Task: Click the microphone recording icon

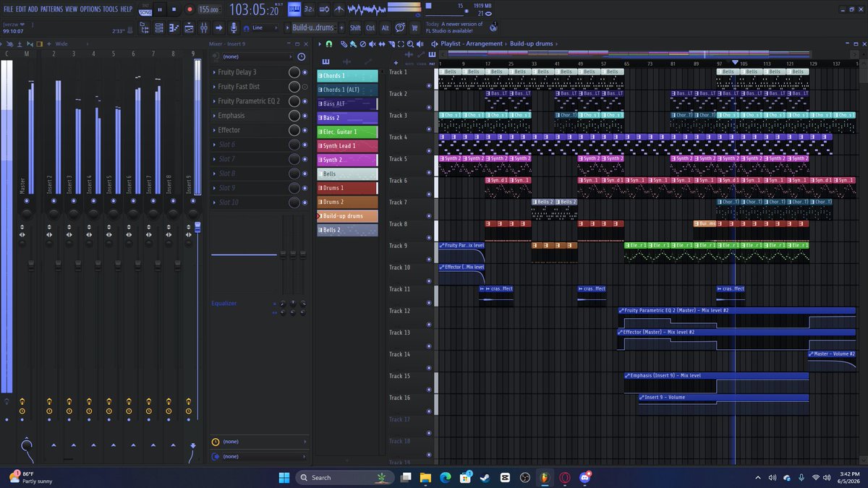Action: (x=233, y=27)
